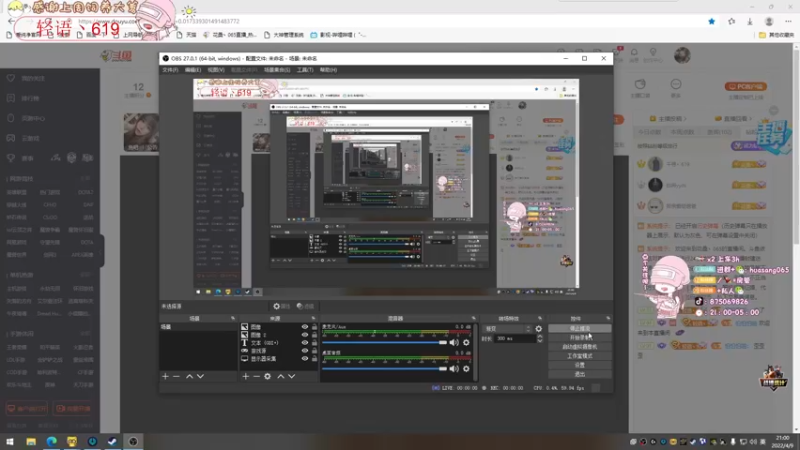Hide the game source eye icon
Image resolution: width=800 pixels, height=450 pixels.
(305, 351)
